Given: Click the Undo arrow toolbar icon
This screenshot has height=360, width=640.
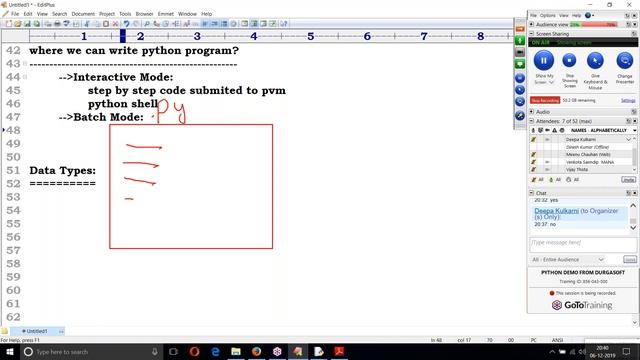Looking at the screenshot, I should click(x=127, y=24).
